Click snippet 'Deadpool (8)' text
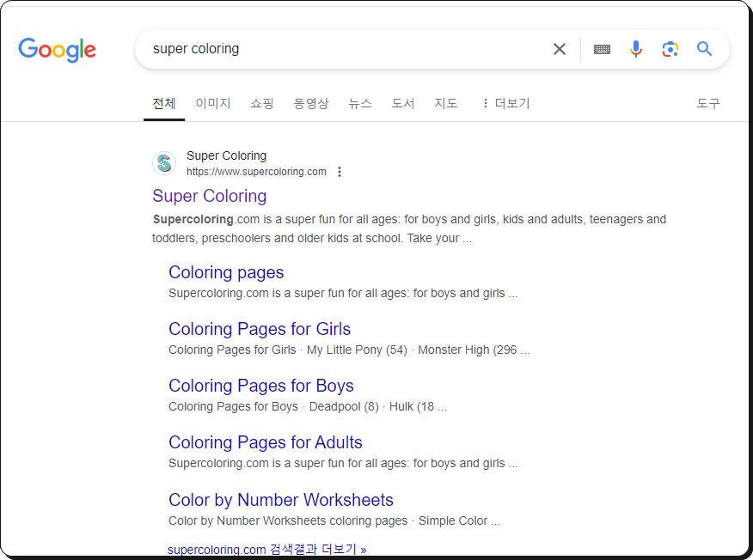753x560 pixels. [344, 406]
